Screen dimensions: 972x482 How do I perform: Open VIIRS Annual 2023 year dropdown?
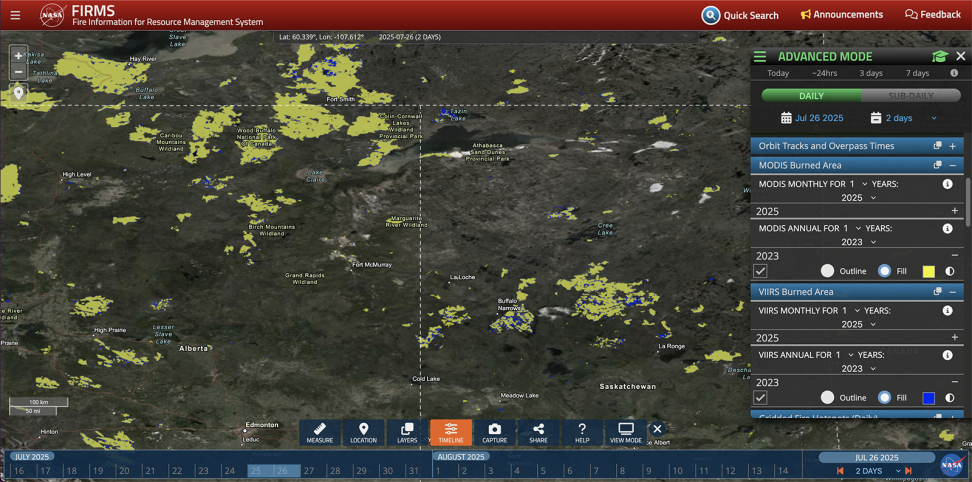(859, 369)
